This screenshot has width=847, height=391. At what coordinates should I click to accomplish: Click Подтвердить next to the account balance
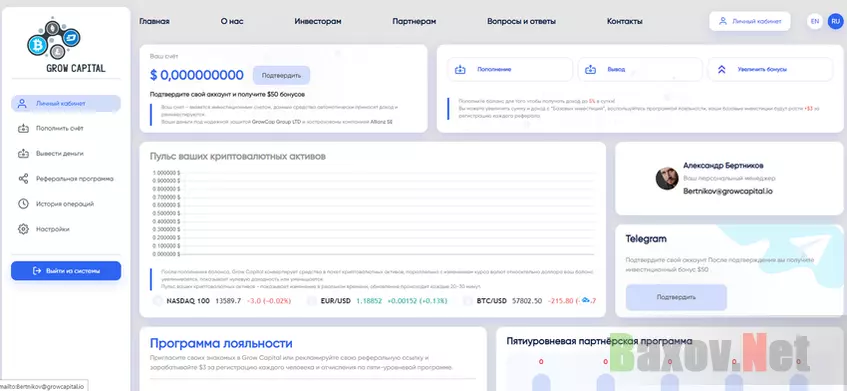(x=281, y=75)
